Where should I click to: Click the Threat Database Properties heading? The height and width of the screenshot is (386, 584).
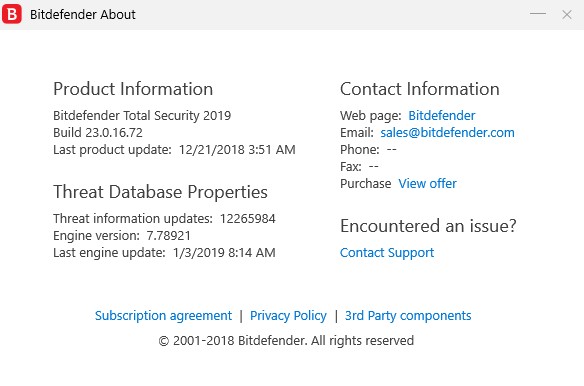[160, 192]
